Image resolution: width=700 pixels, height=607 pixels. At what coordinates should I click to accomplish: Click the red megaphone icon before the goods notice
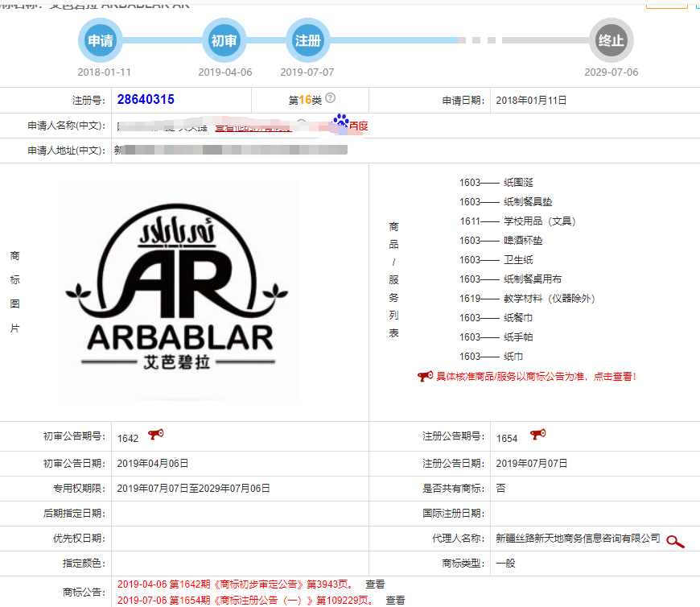pos(425,376)
